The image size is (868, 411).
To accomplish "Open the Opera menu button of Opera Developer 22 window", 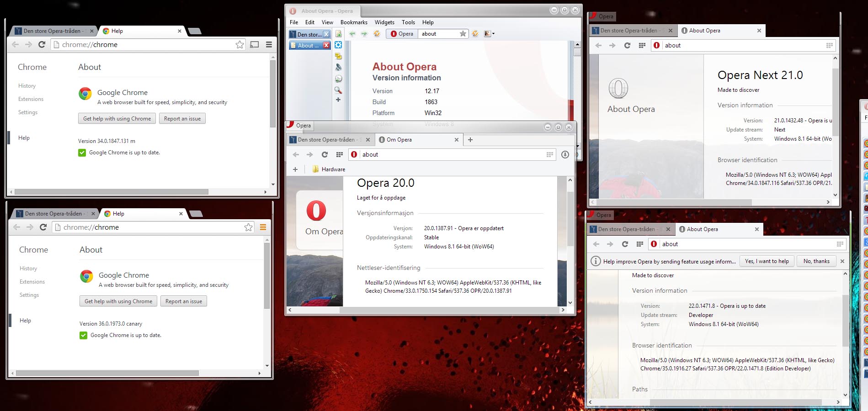I will tap(600, 215).
